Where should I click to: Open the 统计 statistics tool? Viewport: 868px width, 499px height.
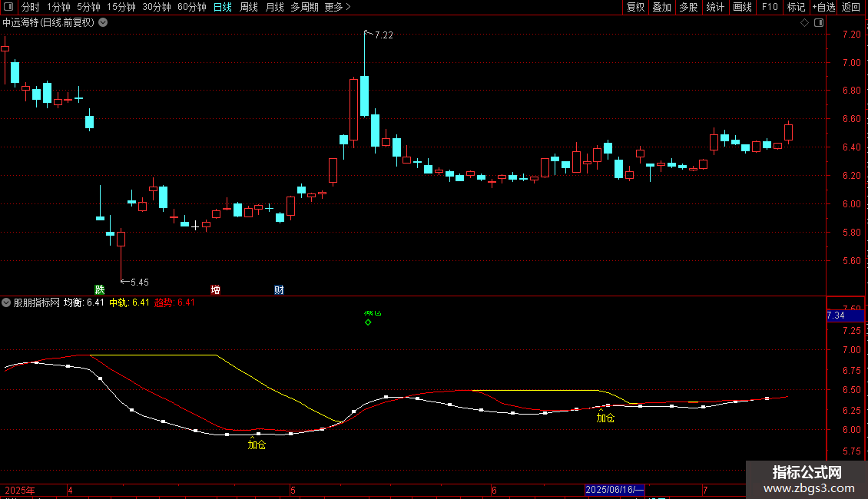click(x=715, y=7)
